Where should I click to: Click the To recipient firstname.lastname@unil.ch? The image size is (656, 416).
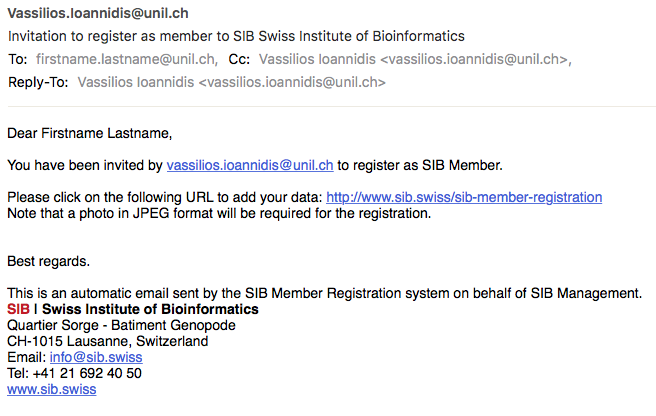coord(127,59)
